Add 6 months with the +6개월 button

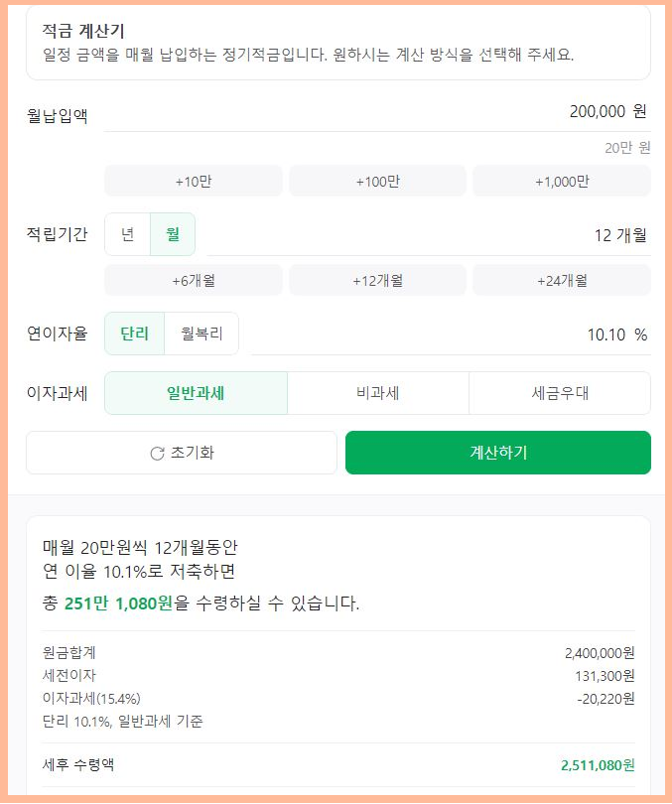tap(194, 281)
